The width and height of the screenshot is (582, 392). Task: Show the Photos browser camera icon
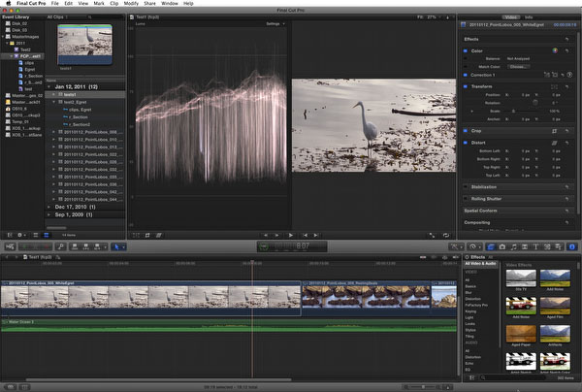(502, 246)
